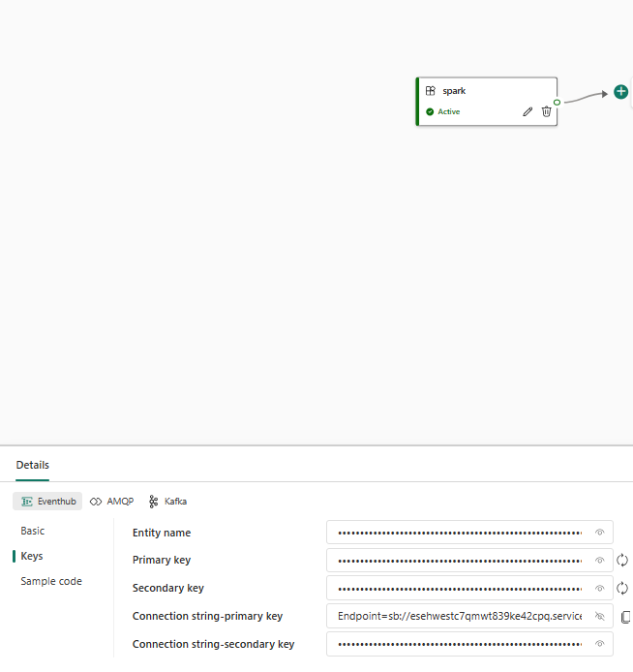Image resolution: width=633 pixels, height=672 pixels.
Task: Hide the Connection string-primary key value
Action: (599, 616)
